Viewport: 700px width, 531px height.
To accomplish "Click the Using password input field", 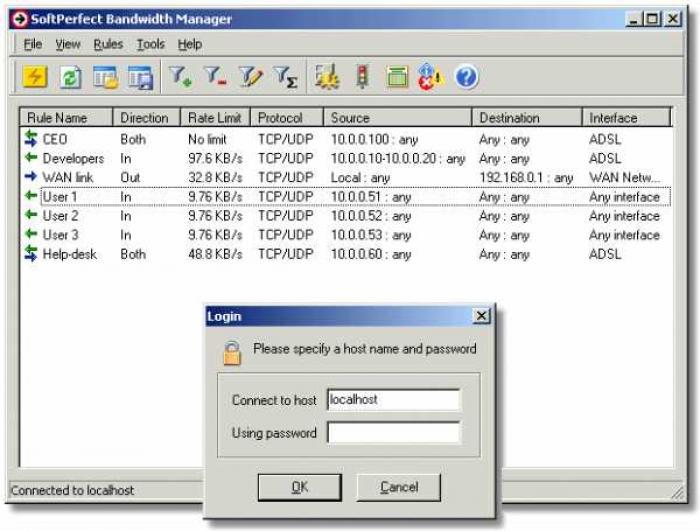I will 393,432.
